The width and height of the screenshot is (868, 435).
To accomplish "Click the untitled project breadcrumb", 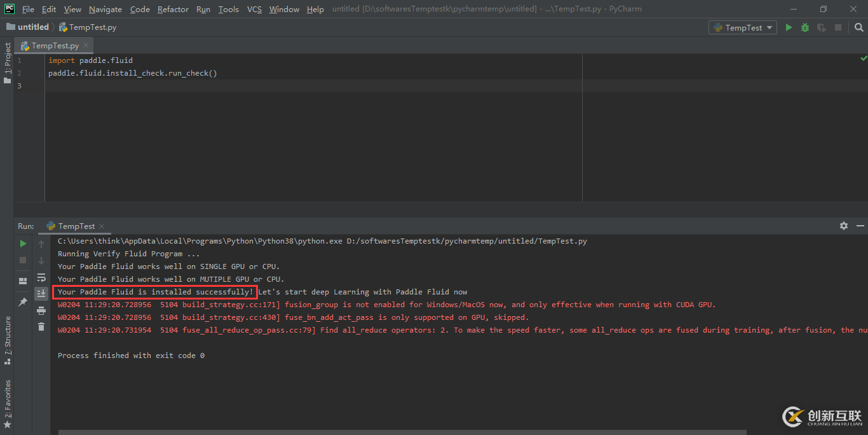I will pos(27,27).
